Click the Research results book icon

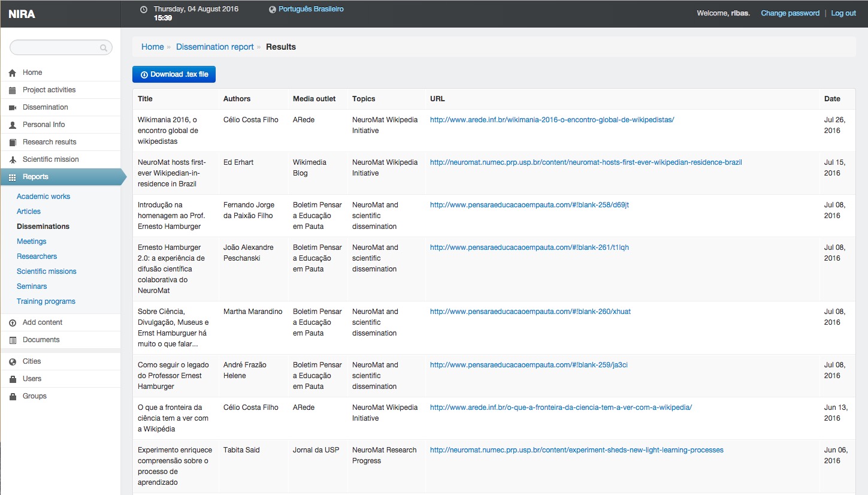(x=13, y=143)
